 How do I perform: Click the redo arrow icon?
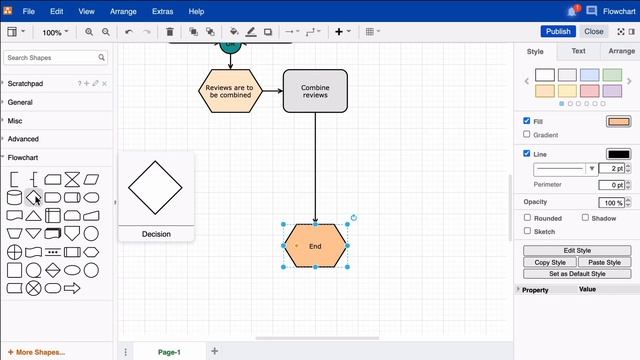[146, 32]
